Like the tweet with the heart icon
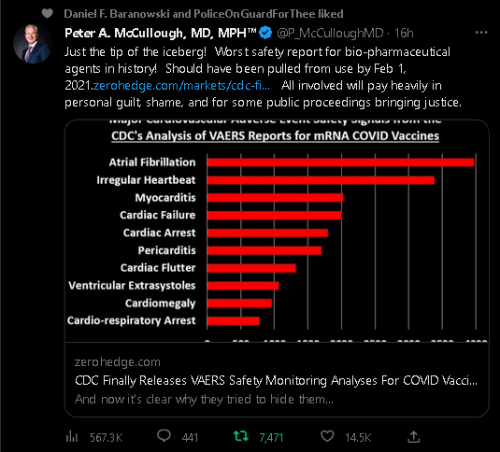500x452 pixels. coord(327,436)
